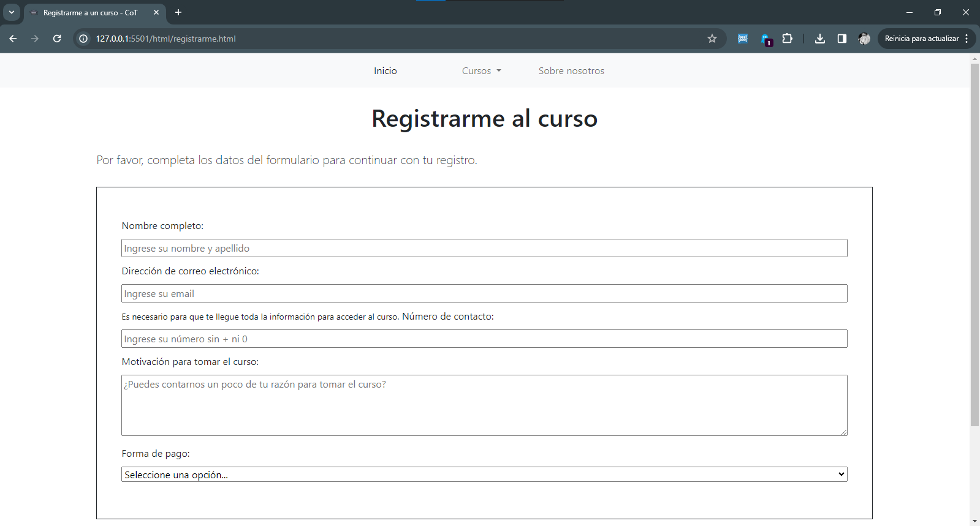This screenshot has width=980, height=526.
Task: Click the textarea resize handle corner
Action: [844, 432]
